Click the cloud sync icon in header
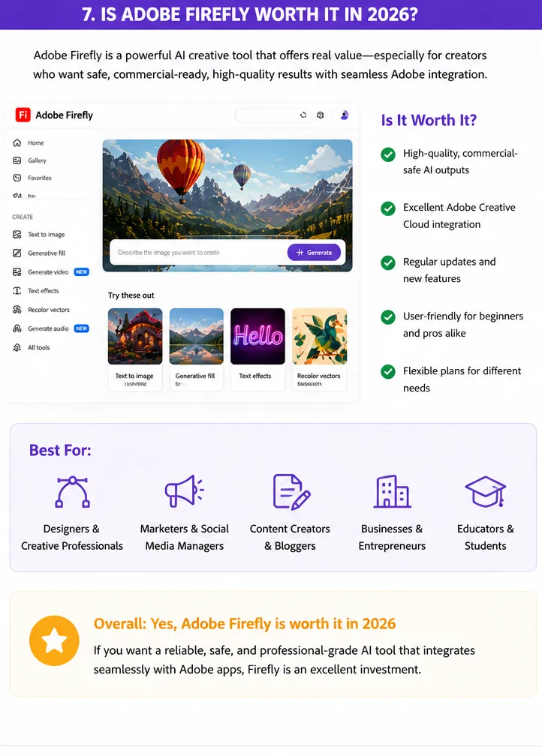The image size is (542, 756). [x=303, y=115]
